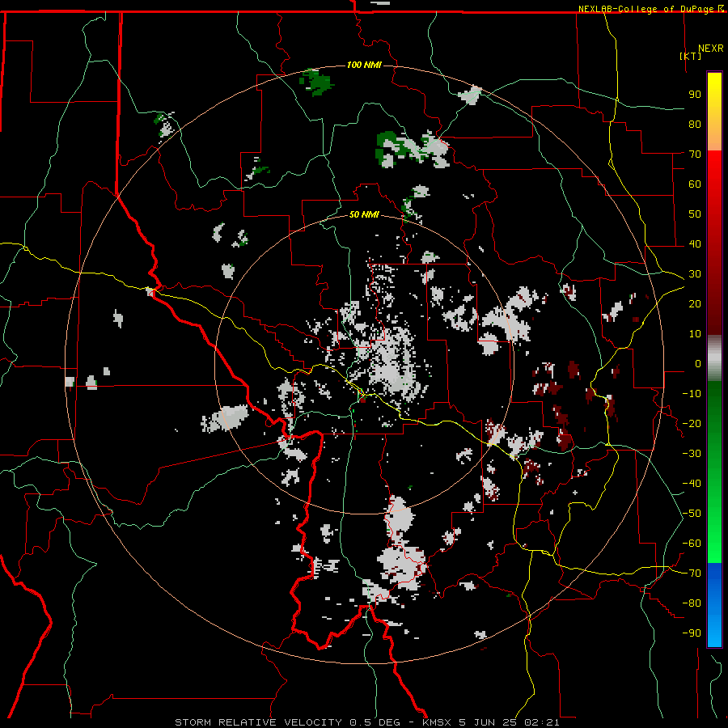Click the 02:21 time in the caption

(x=541, y=722)
